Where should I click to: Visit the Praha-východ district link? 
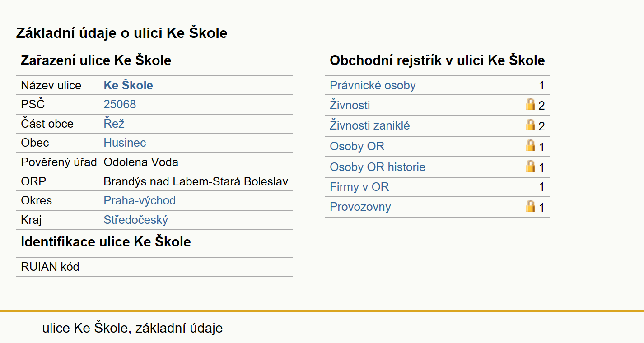click(140, 200)
